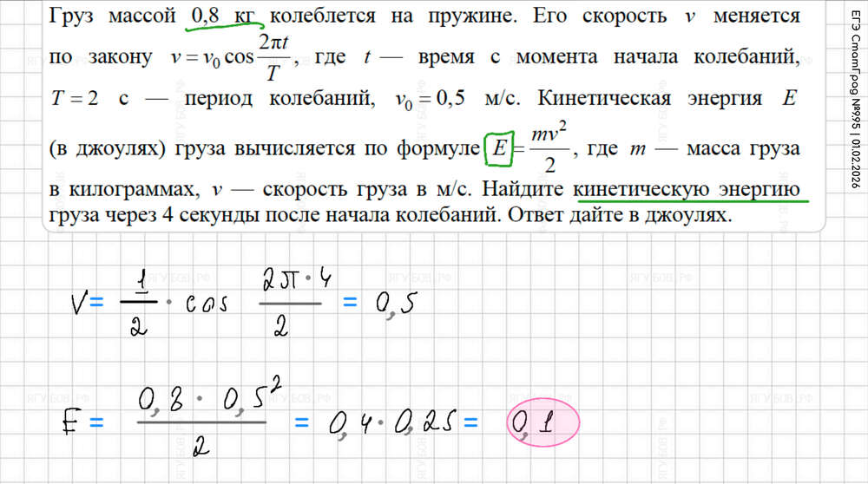Click the printed formula v = v₀ cos 2πt/T
868x484 pixels.
tap(234, 56)
